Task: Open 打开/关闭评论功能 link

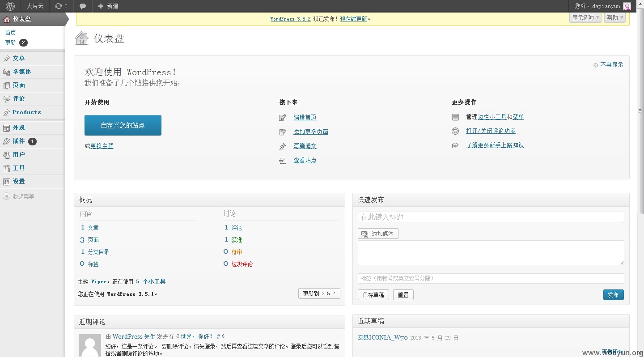Action: [x=491, y=131]
